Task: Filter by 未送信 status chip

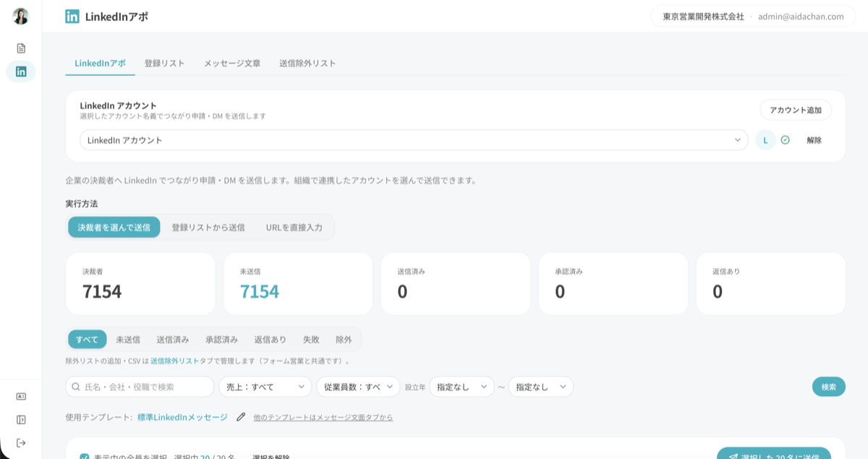Action: pyautogui.click(x=128, y=339)
